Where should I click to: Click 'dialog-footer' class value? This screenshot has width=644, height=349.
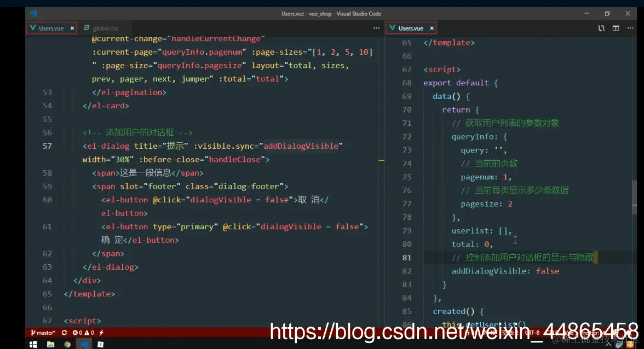point(249,187)
